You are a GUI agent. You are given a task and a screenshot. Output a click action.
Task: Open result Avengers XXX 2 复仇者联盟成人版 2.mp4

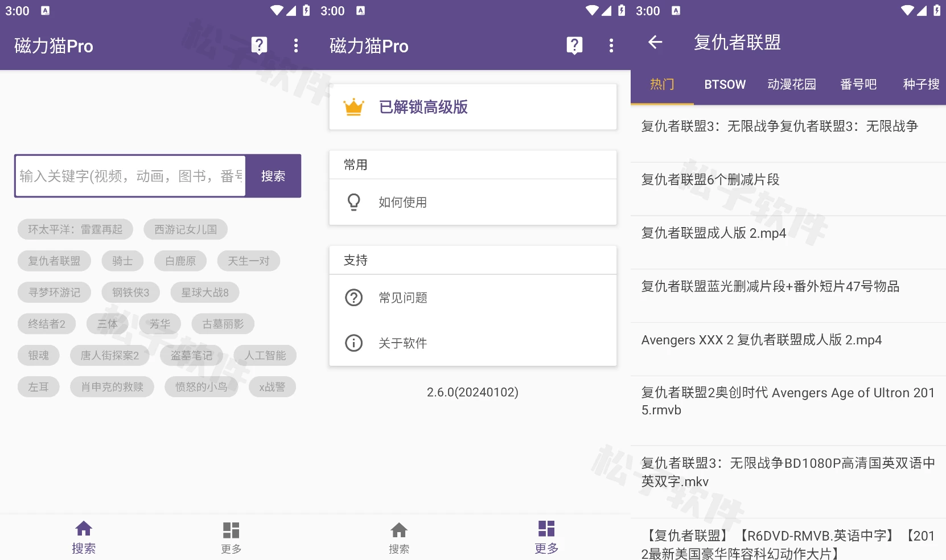click(788, 349)
